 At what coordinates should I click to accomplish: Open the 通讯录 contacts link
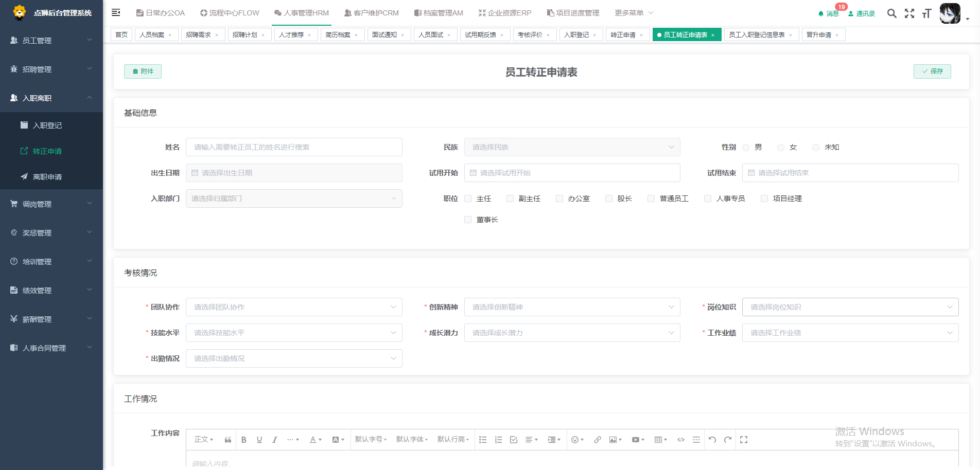(862, 13)
